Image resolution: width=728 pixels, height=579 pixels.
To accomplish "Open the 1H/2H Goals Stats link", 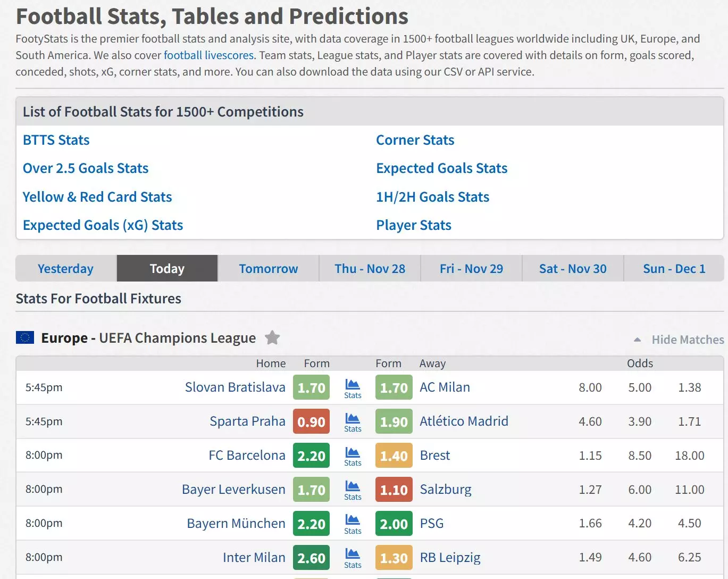I will tap(433, 197).
